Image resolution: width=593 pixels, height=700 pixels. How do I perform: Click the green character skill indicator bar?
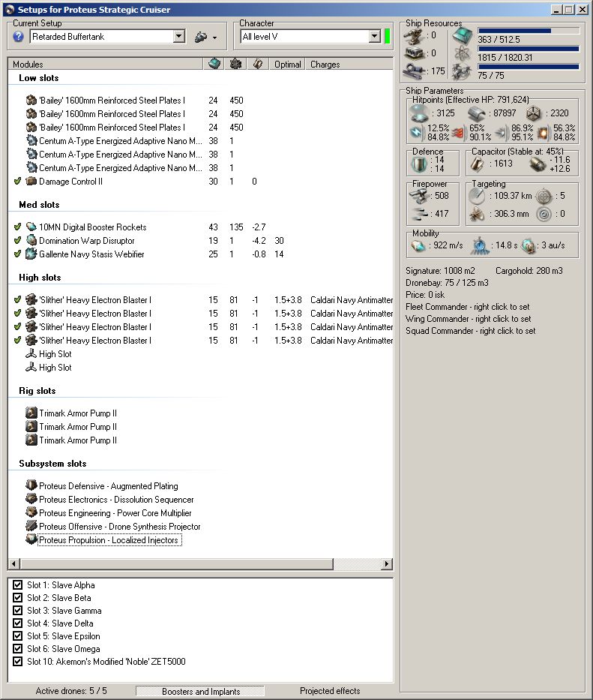point(388,37)
